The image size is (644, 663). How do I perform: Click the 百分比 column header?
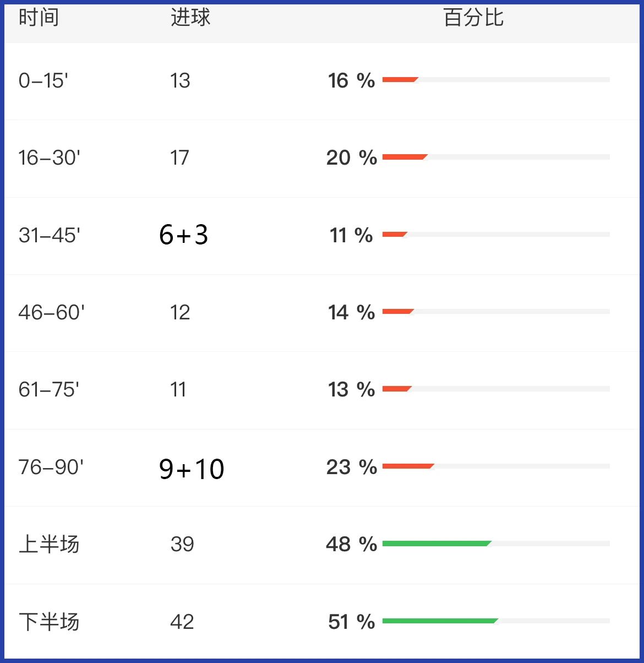click(x=473, y=18)
